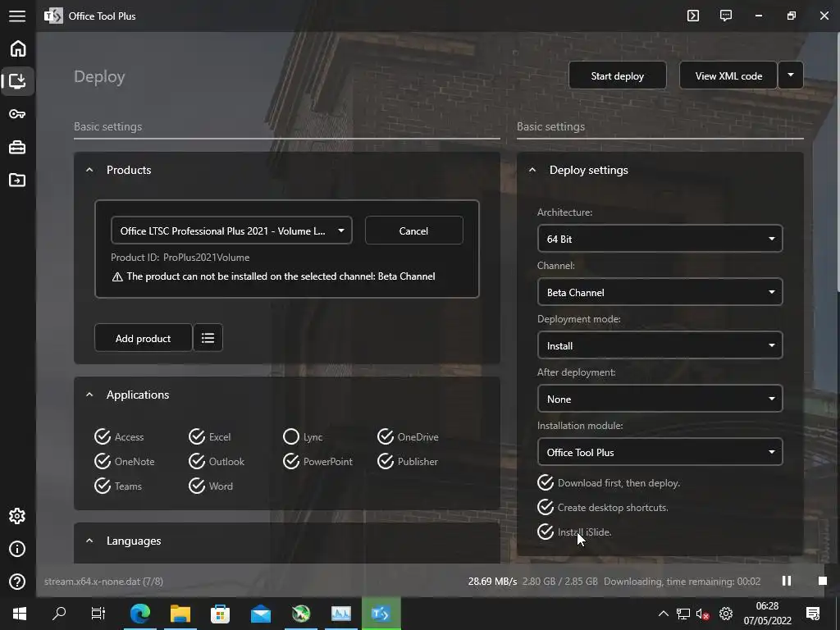
Task: Collapse the Products section
Action: [x=89, y=170]
